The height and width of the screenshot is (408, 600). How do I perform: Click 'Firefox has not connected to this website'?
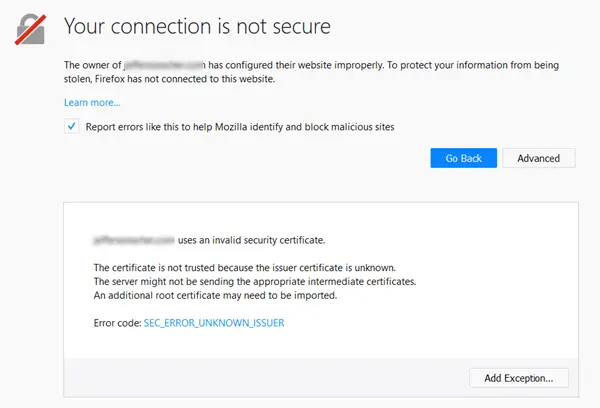pos(185,79)
